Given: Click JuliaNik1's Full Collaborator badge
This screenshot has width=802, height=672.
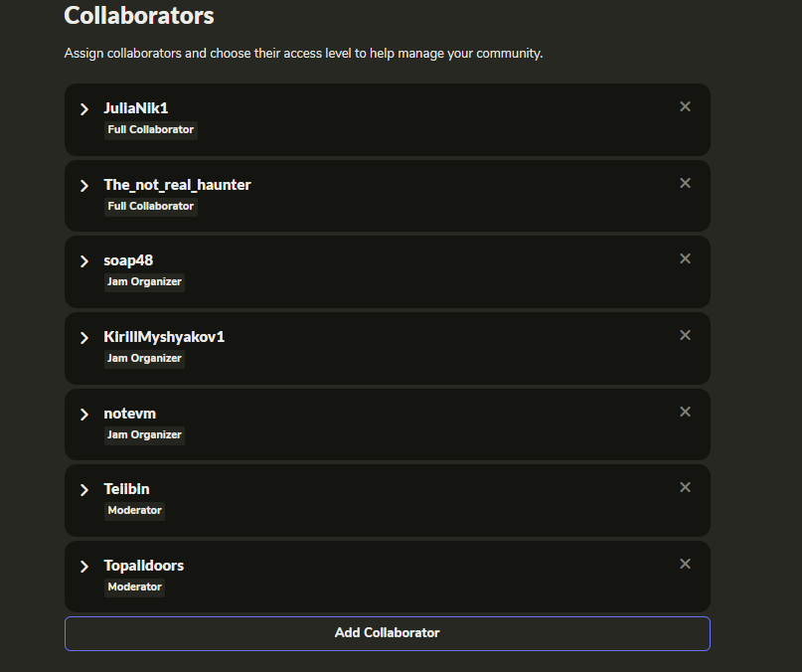Looking at the screenshot, I should [151, 130].
